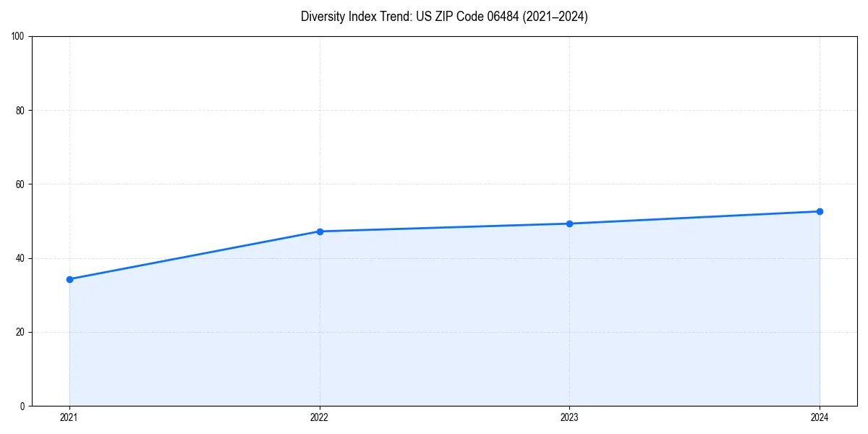Click the line segment between 2021 and 2022
This screenshot has height=434, width=868.
tap(195, 255)
